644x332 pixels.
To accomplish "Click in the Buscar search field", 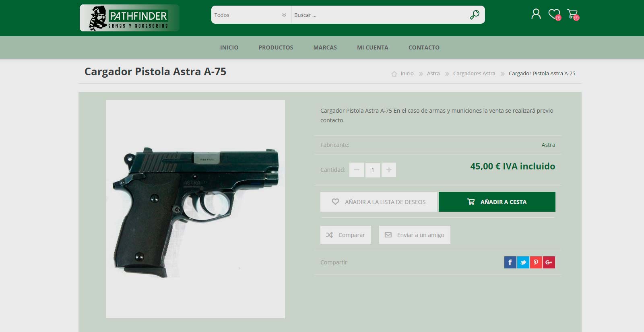I will point(378,15).
